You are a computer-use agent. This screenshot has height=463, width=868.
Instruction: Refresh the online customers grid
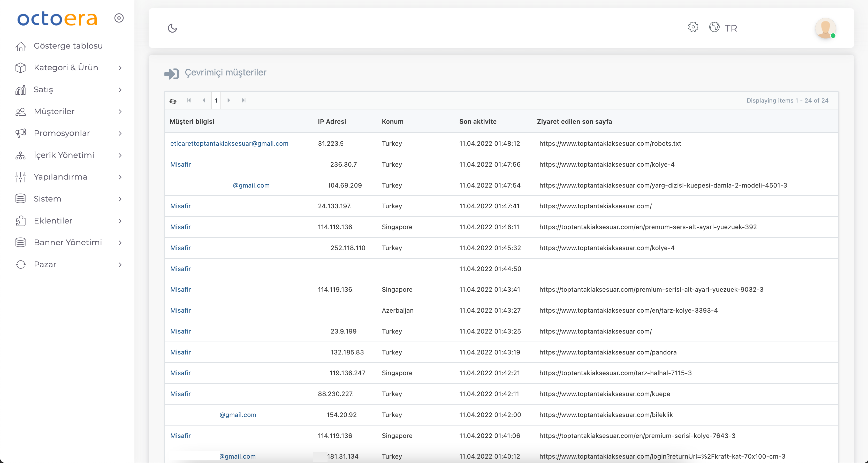click(x=173, y=101)
